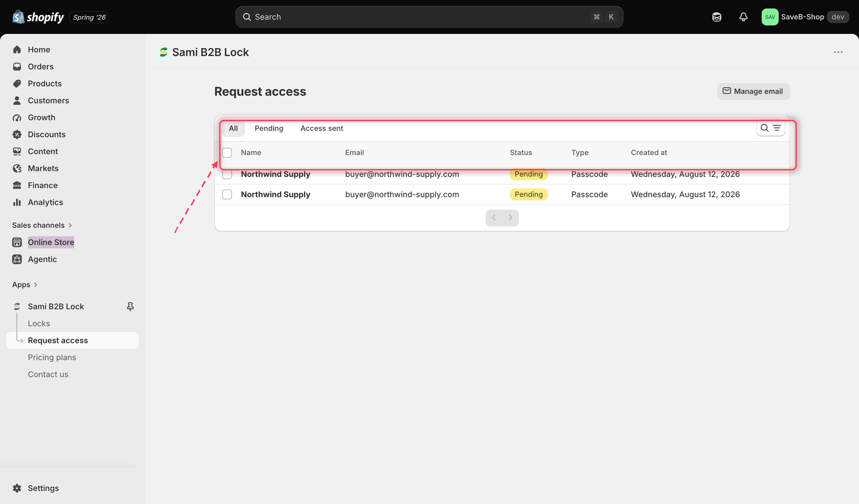859x504 pixels.
Task: Click the Settings gear icon
Action: pos(17,488)
